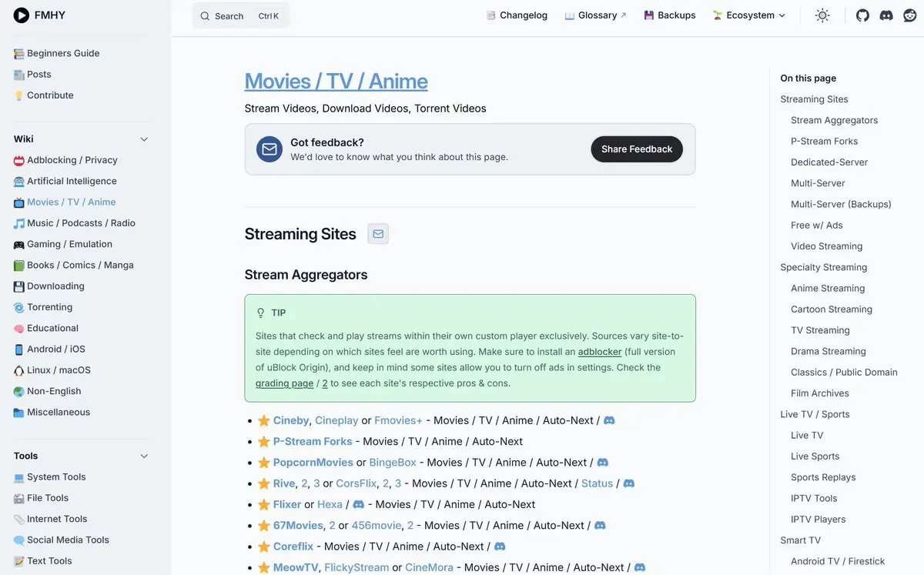924x575 pixels.
Task: Follow the grading page link
Action: [x=284, y=383]
